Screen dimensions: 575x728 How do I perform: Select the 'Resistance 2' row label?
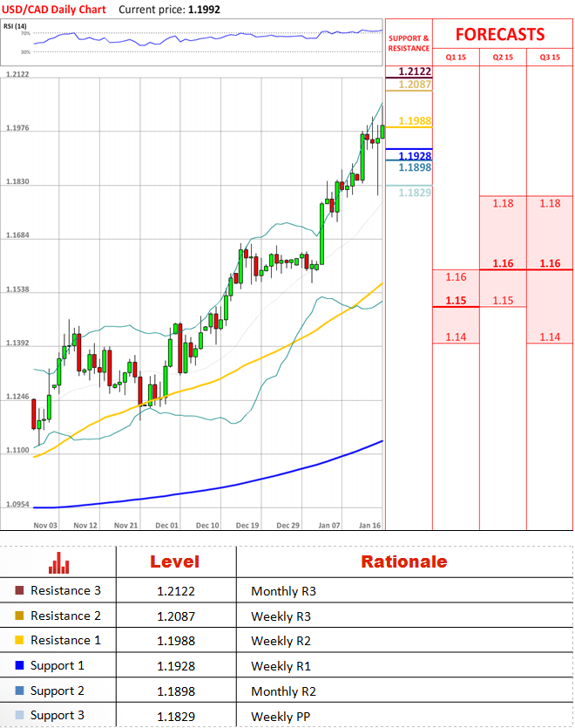[x=65, y=616]
